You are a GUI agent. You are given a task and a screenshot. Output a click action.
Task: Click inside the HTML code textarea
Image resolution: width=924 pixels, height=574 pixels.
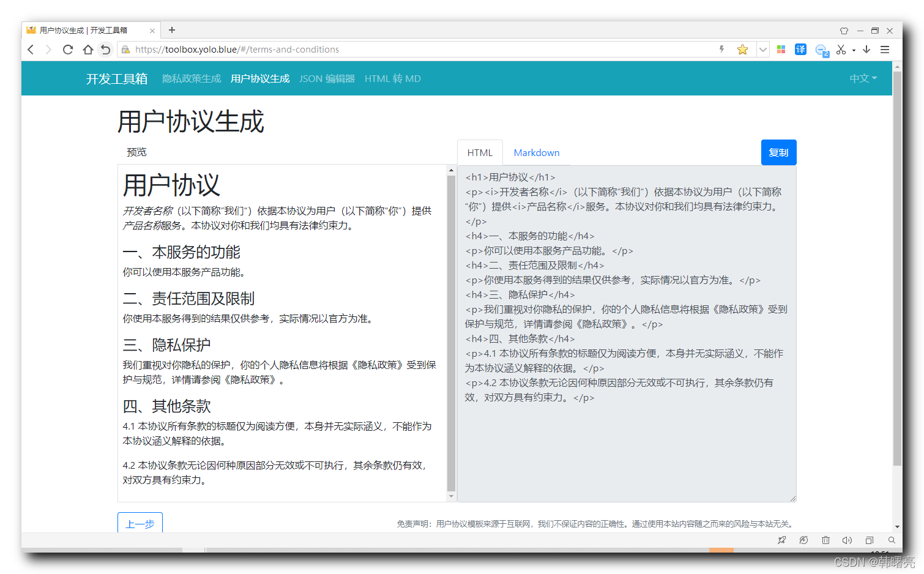[x=627, y=334]
